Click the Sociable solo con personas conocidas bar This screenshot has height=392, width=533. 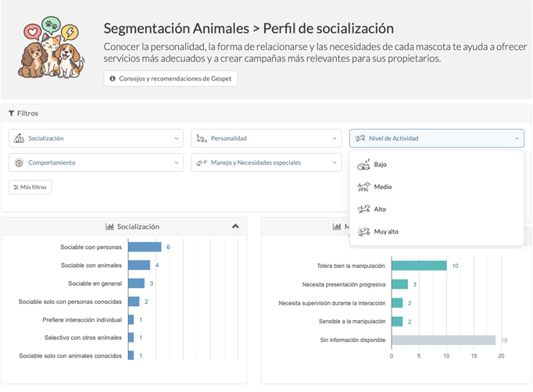[x=134, y=301]
